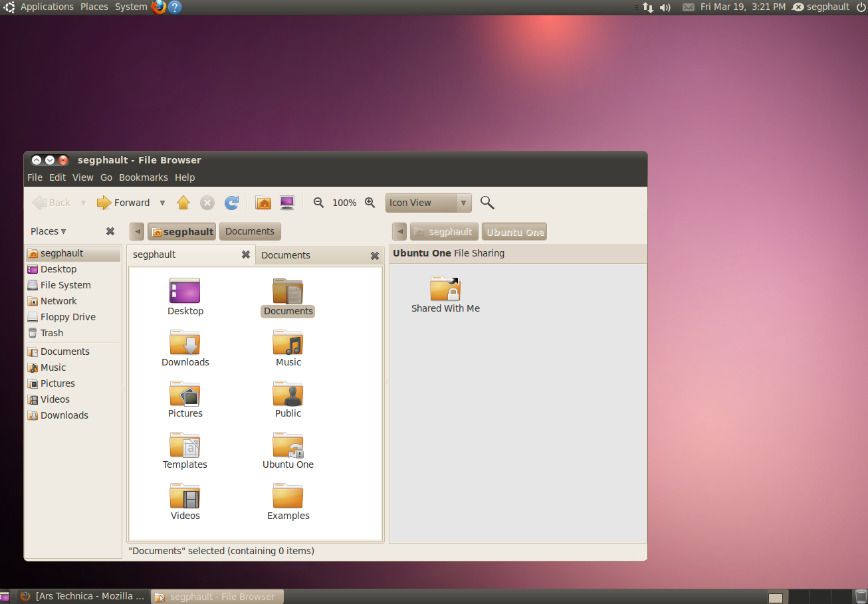Click the right pane path bar scroll arrow
The width and height of the screenshot is (868, 604).
[400, 232]
